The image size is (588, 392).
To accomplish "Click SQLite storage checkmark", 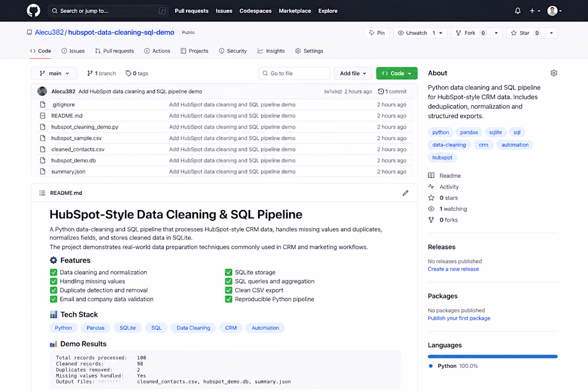I will pos(228,272).
